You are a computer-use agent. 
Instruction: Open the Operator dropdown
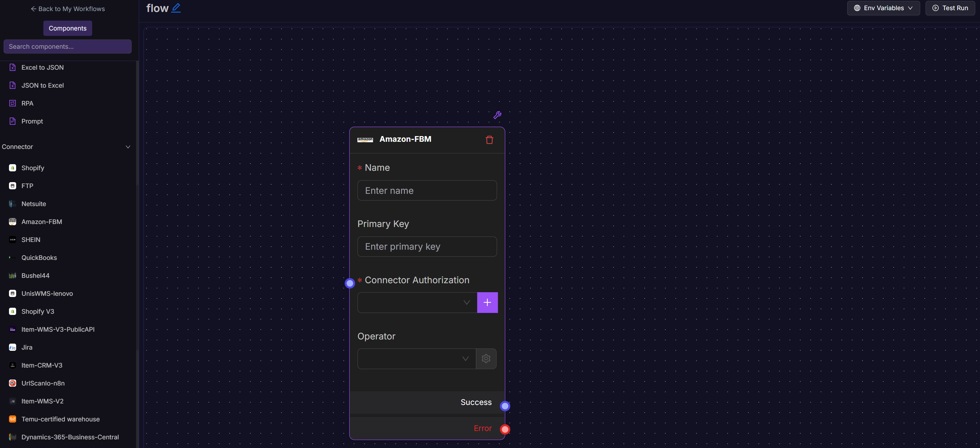pyautogui.click(x=417, y=358)
